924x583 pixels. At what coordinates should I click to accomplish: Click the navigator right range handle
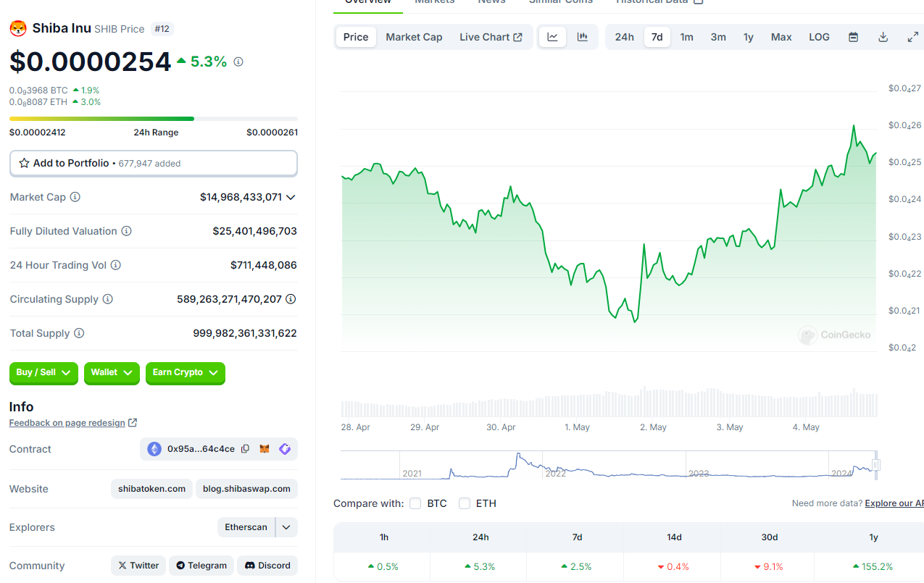pos(875,465)
